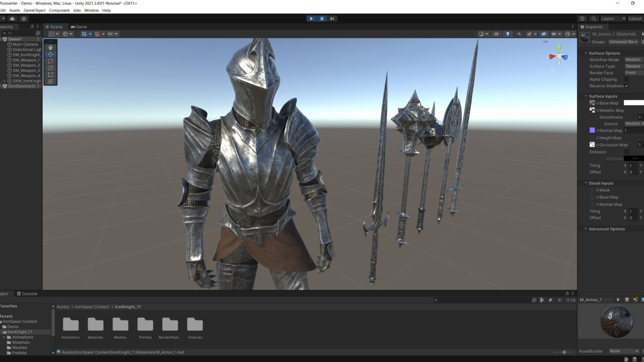Uncheck the Receive Shadows checkbox
The image size is (644, 362).
tap(626, 86)
